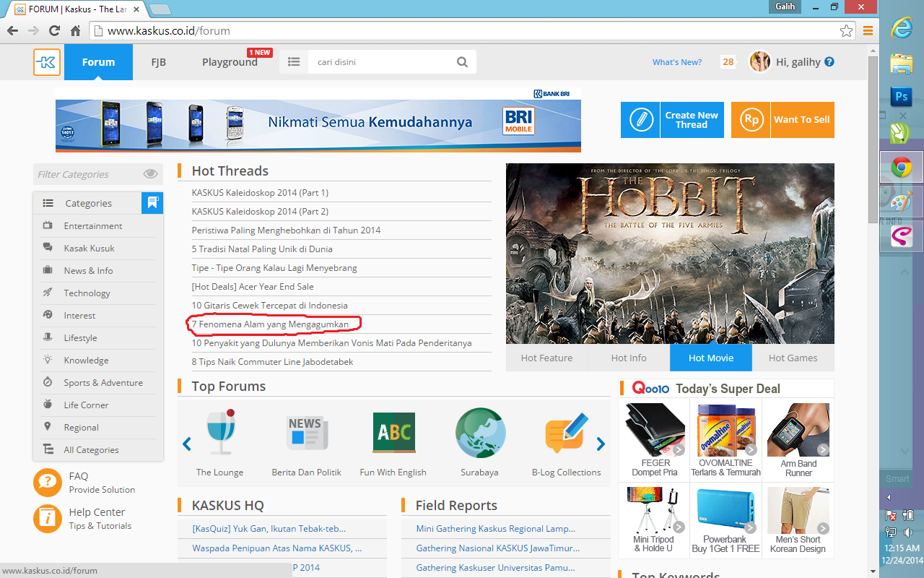Open the Powerbank Buy 1Get 1 FREE deal
The height and width of the screenshot is (578, 924).
(725, 520)
